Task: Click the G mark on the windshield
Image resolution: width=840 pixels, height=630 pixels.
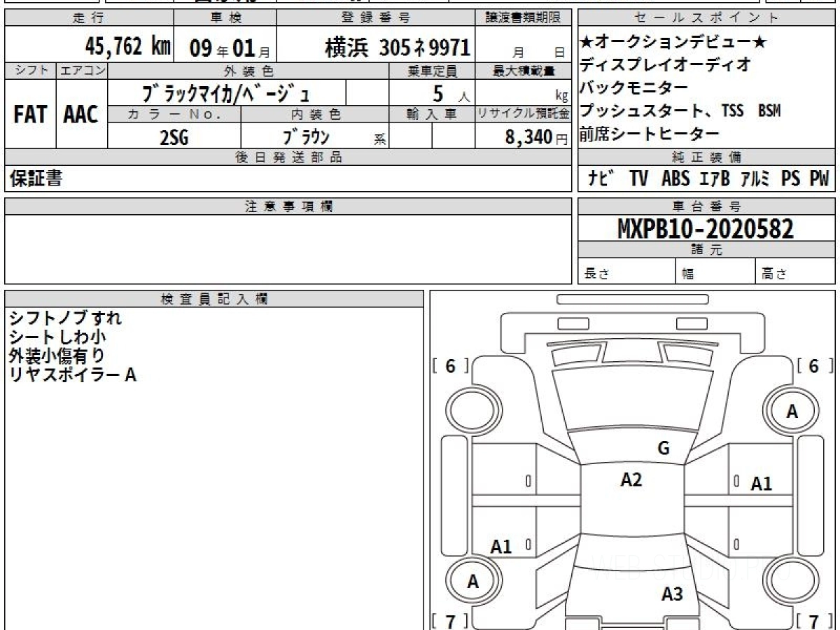Action: click(664, 449)
